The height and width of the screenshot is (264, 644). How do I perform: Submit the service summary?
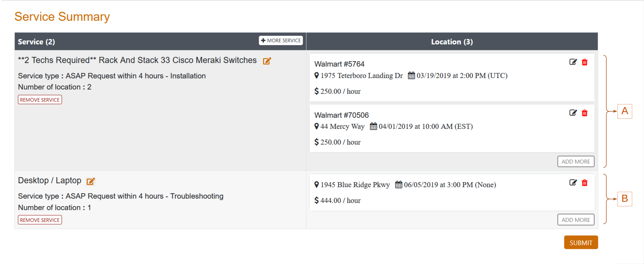click(581, 242)
